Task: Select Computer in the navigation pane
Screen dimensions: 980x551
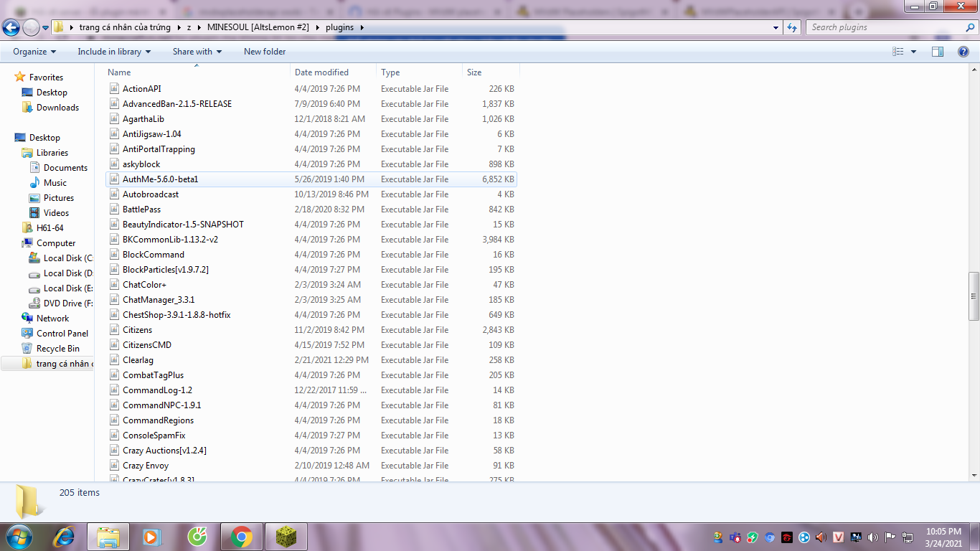Action: coord(56,243)
